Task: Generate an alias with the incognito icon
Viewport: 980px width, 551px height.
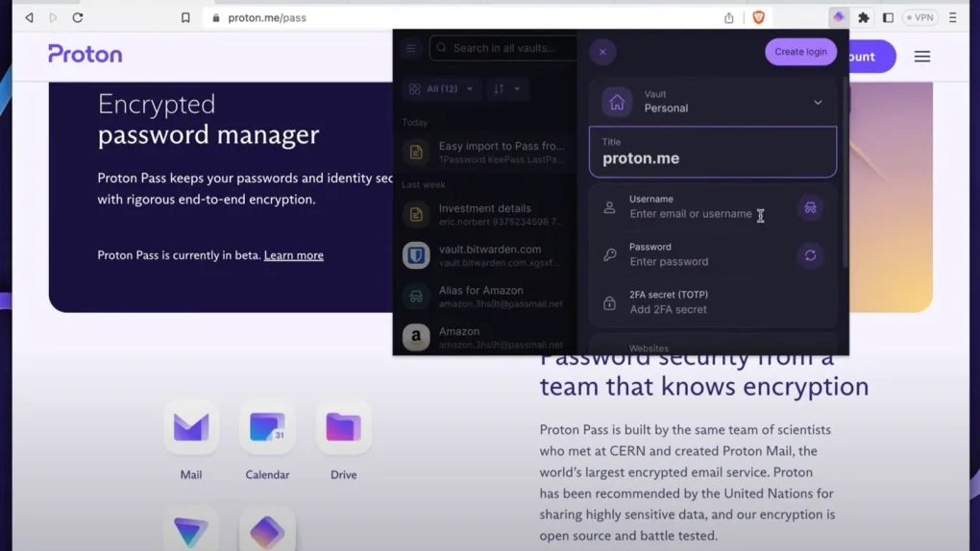Action: [810, 207]
